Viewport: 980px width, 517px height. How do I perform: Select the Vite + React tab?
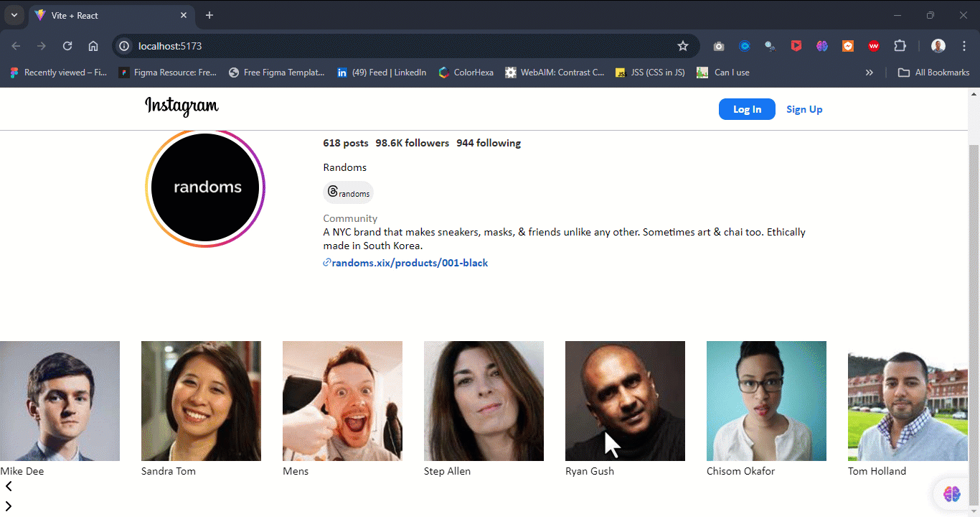coord(112,15)
